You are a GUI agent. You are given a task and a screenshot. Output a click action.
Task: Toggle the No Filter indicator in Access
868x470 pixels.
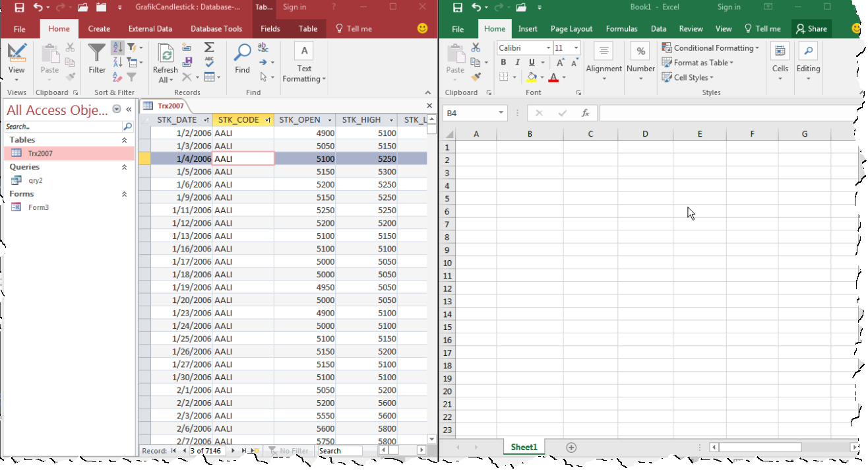pos(289,451)
